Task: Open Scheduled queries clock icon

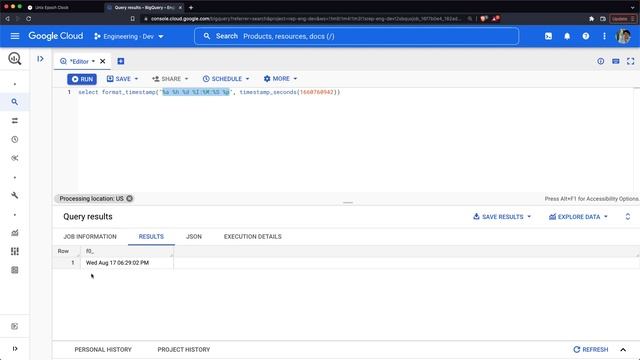Action: pos(15,139)
